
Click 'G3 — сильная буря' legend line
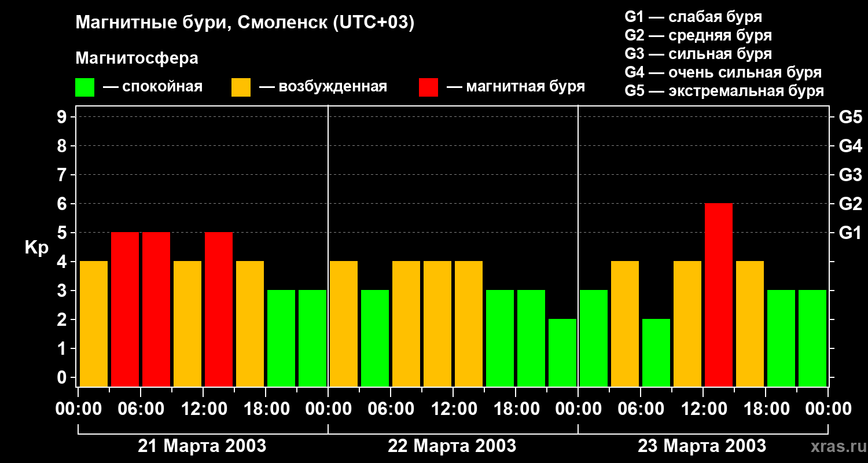tap(698, 54)
